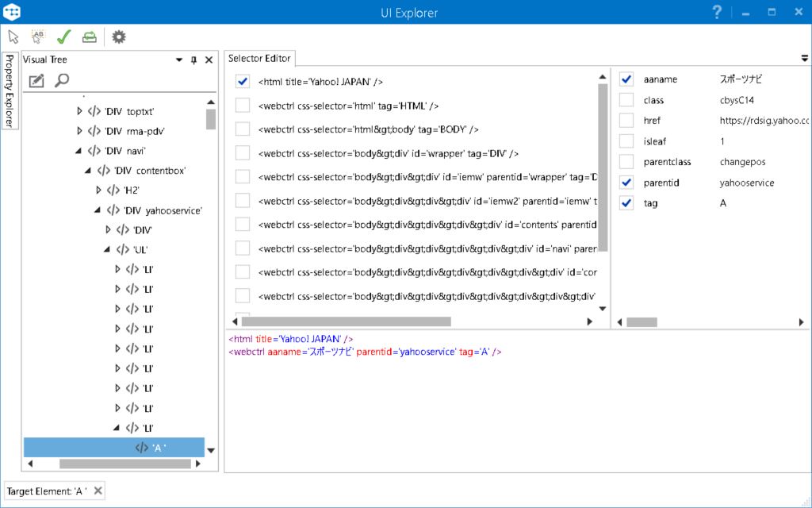Collapse the 'UL' tree node
Screen dimensions: 812x508
[108, 249]
